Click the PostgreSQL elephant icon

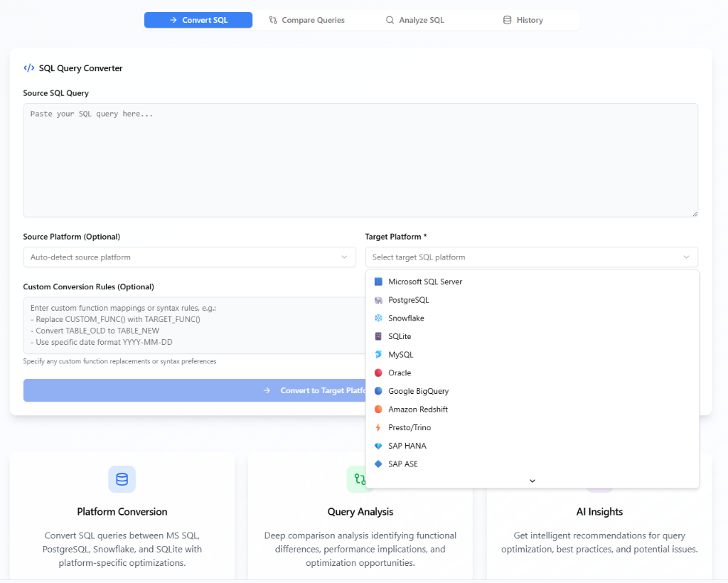point(378,300)
